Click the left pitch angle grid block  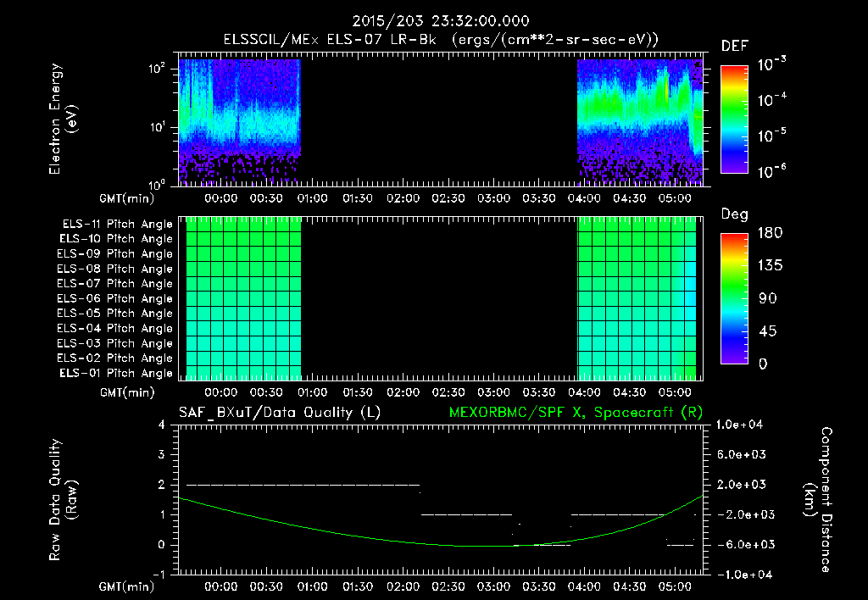243,298
